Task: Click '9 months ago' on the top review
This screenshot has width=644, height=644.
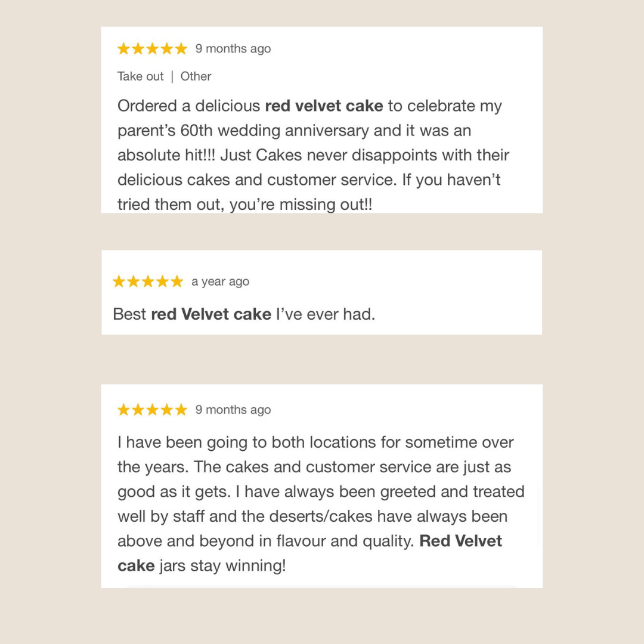Action: 233,49
